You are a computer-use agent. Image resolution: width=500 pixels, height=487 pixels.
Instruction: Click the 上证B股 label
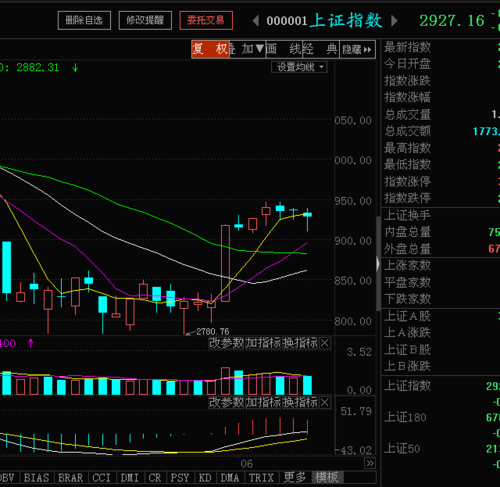(407, 350)
